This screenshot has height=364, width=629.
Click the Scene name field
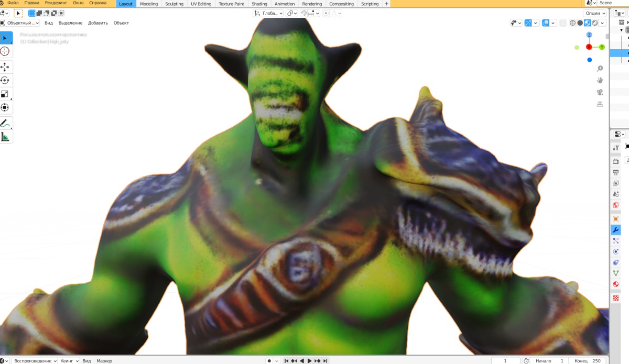(x=613, y=3)
